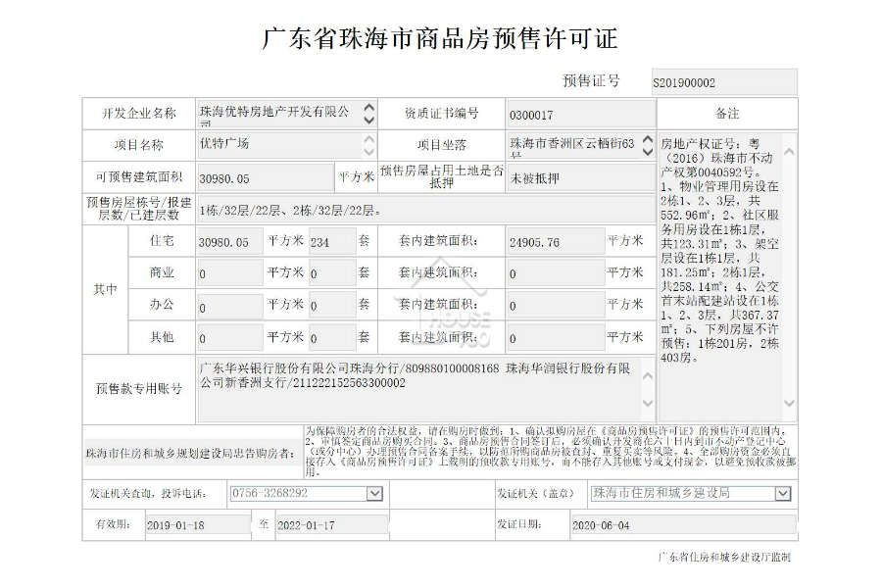The height and width of the screenshot is (588, 882).
Task: Click the 住宅 inner area field 24905.76
Action: pyautogui.click(x=556, y=241)
